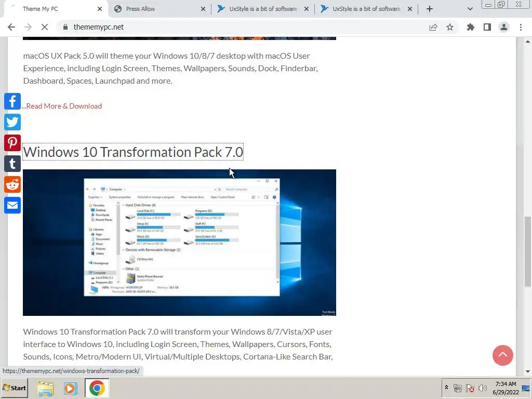
Task: Stop loading the page
Action: (x=45, y=27)
